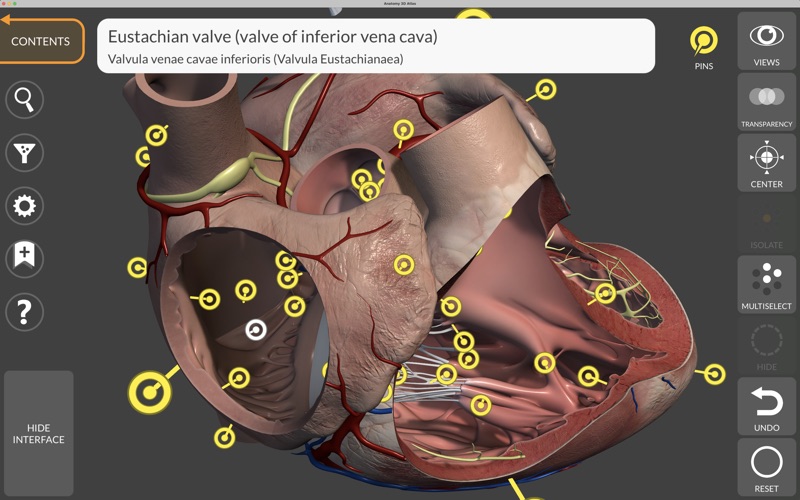Undo the last action
This screenshot has width=800, height=500.
766,407
